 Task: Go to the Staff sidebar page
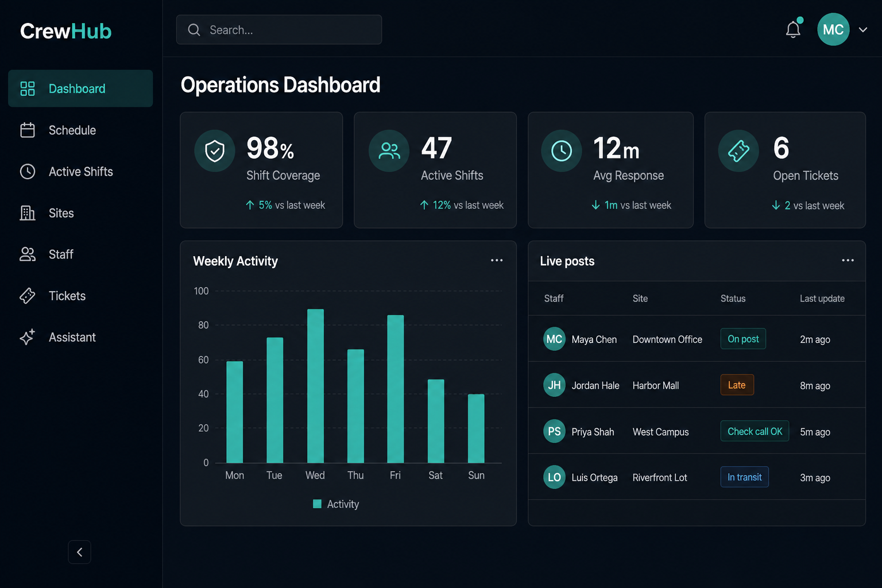tap(80, 254)
